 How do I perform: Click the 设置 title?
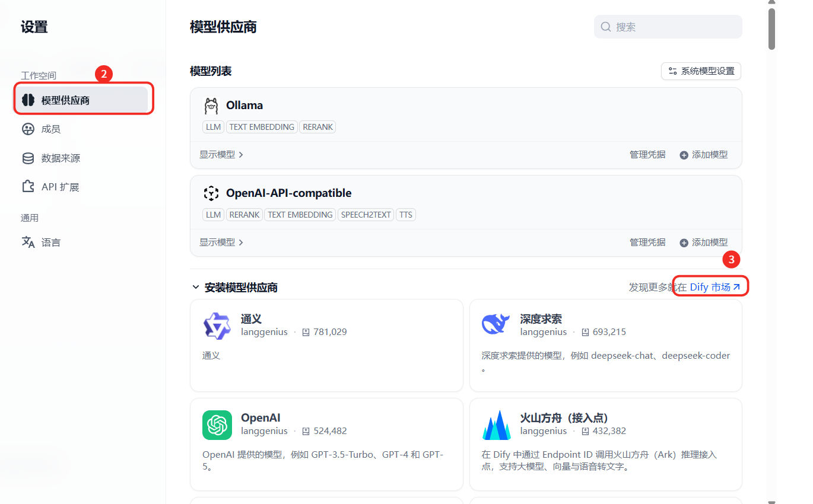34,27
